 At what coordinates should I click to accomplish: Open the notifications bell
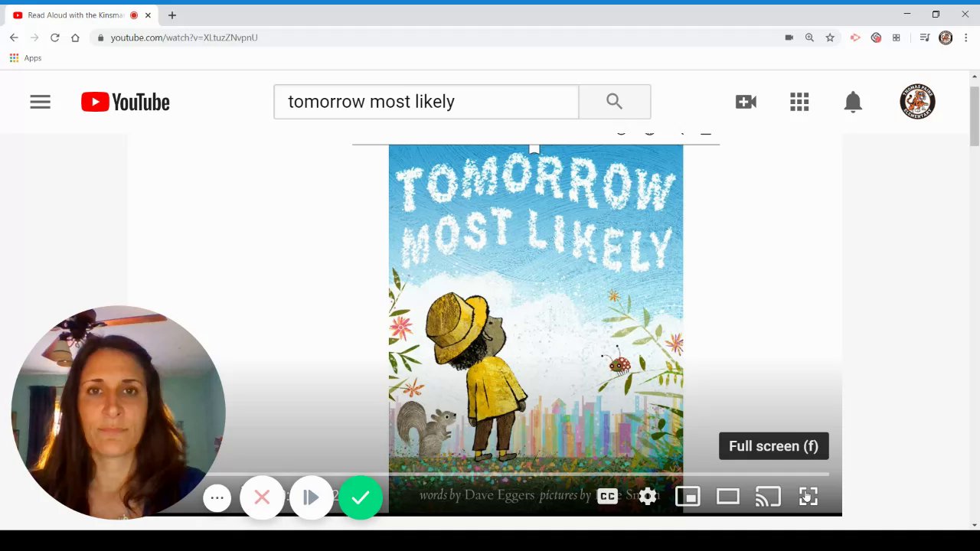pyautogui.click(x=853, y=102)
